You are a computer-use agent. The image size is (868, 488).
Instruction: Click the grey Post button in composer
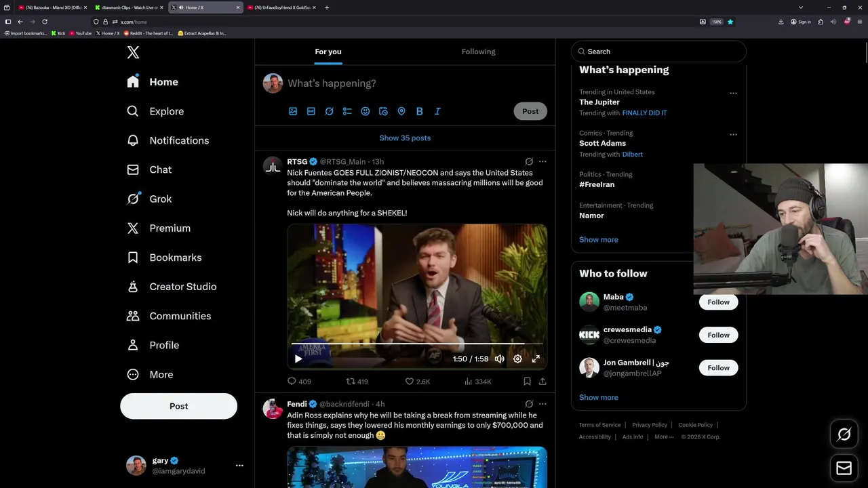pyautogui.click(x=530, y=111)
